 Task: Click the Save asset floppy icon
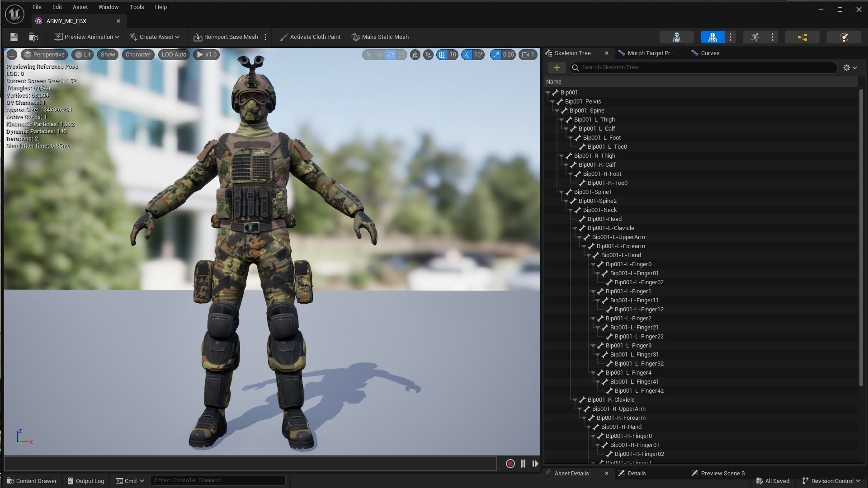14,37
